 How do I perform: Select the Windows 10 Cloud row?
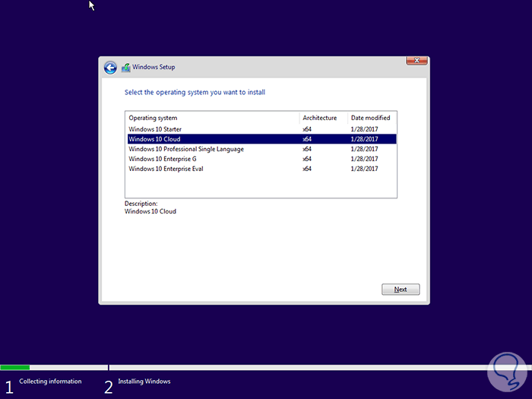[262, 139]
